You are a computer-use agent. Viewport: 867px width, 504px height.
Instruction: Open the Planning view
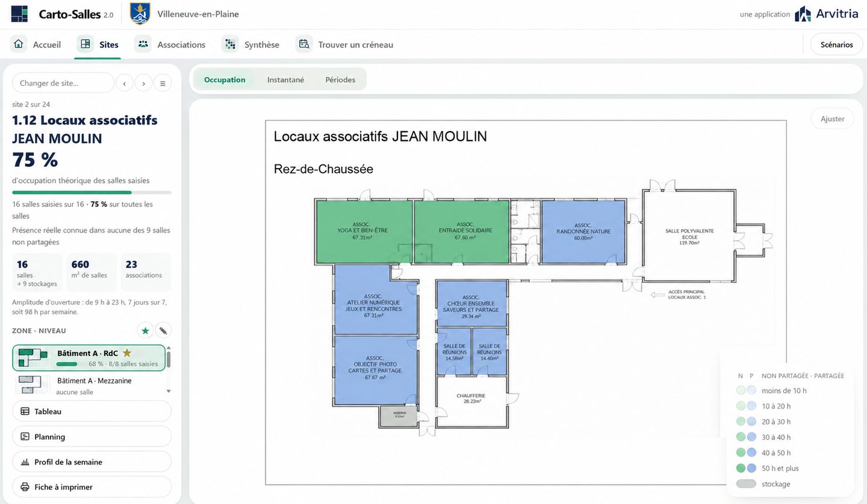(92, 437)
